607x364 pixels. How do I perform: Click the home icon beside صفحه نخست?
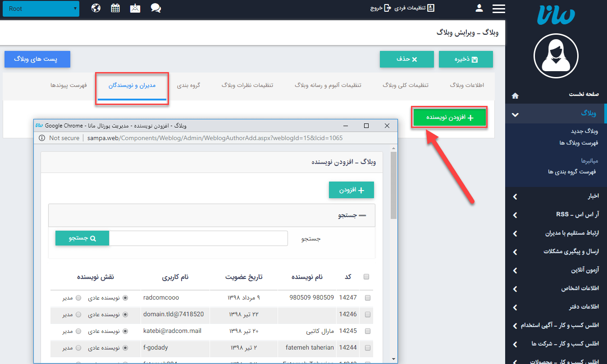516,96
